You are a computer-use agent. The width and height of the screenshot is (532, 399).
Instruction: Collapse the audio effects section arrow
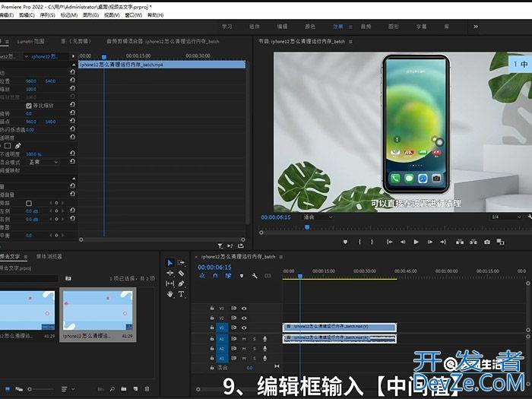pyautogui.click(x=74, y=179)
